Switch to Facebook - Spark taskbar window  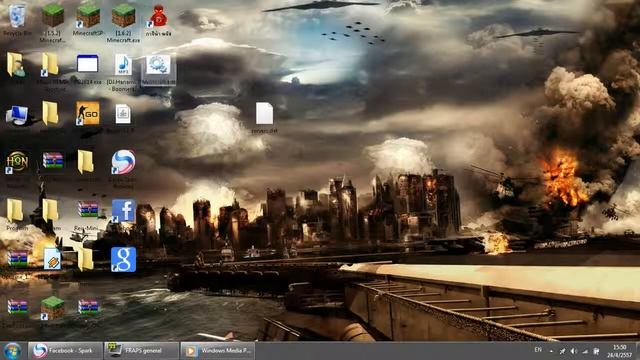tap(64, 351)
